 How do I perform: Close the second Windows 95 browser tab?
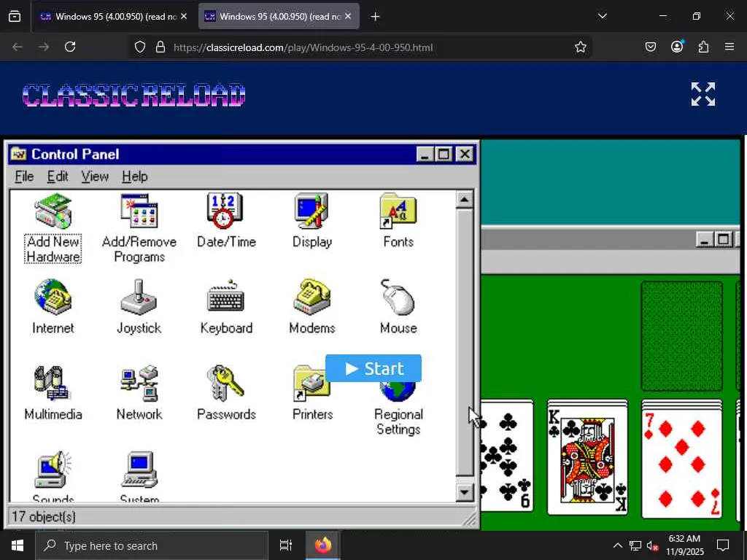point(348,16)
